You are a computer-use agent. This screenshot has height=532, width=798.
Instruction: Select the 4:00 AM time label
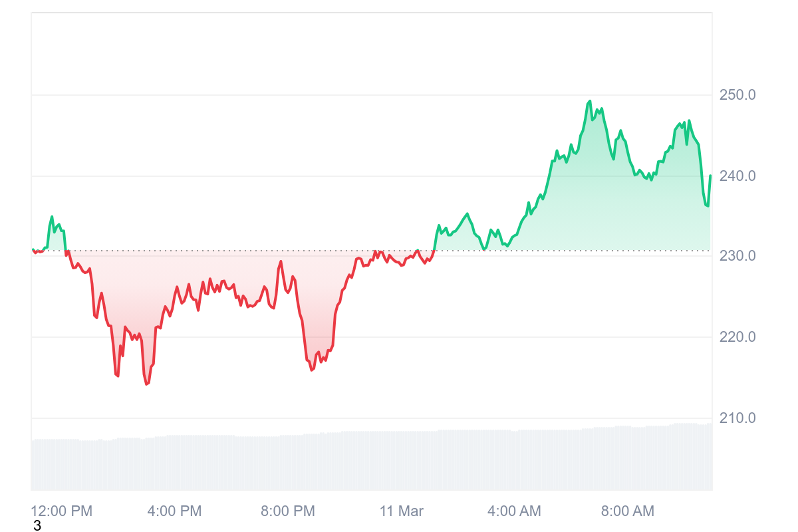click(514, 511)
